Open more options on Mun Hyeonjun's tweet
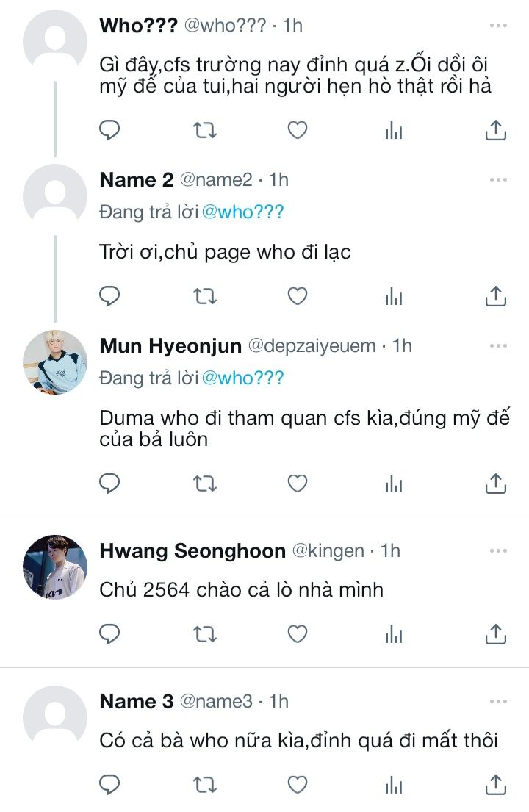 498,345
